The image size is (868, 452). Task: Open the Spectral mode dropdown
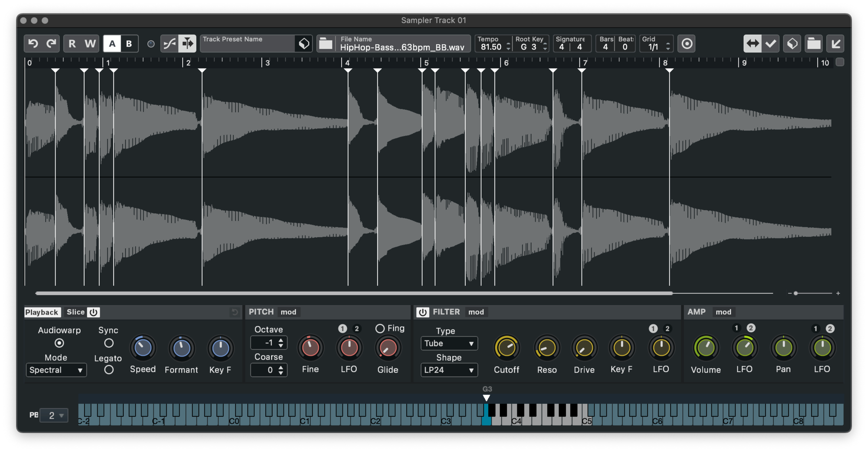coord(56,370)
